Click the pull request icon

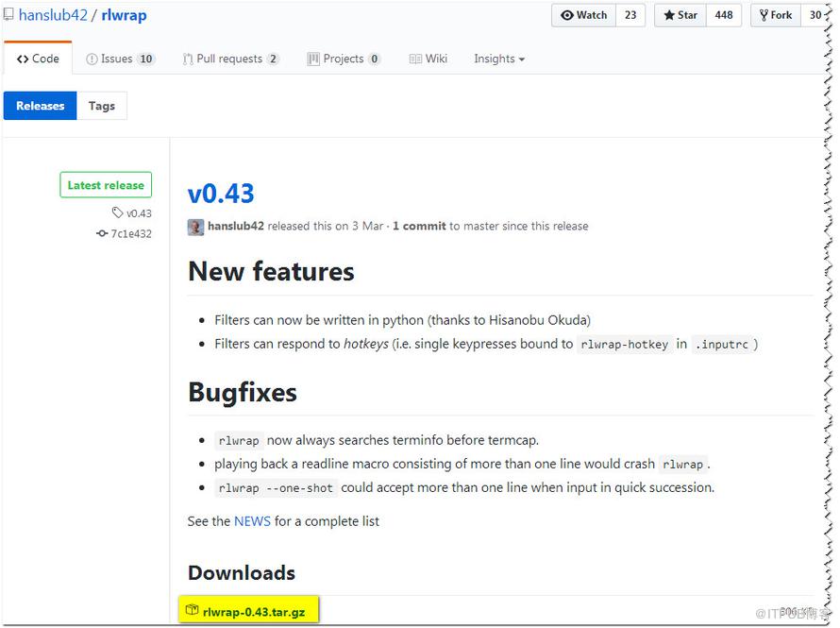pos(188,59)
